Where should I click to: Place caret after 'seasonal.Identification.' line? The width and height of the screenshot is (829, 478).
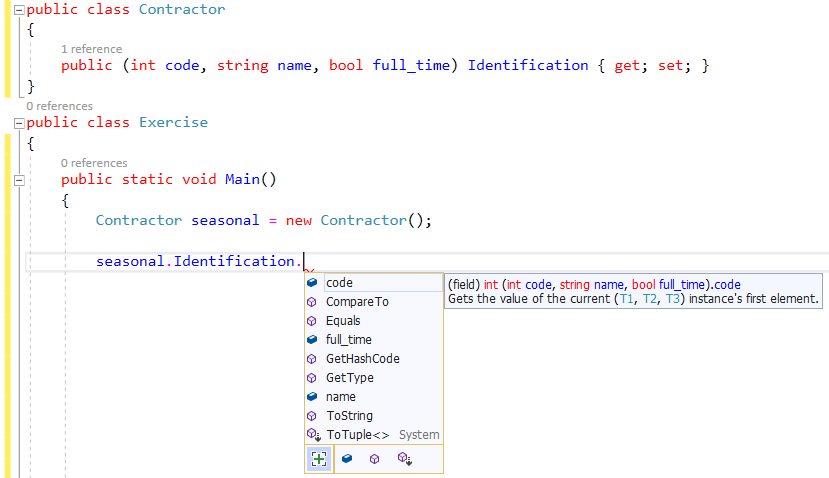point(305,262)
